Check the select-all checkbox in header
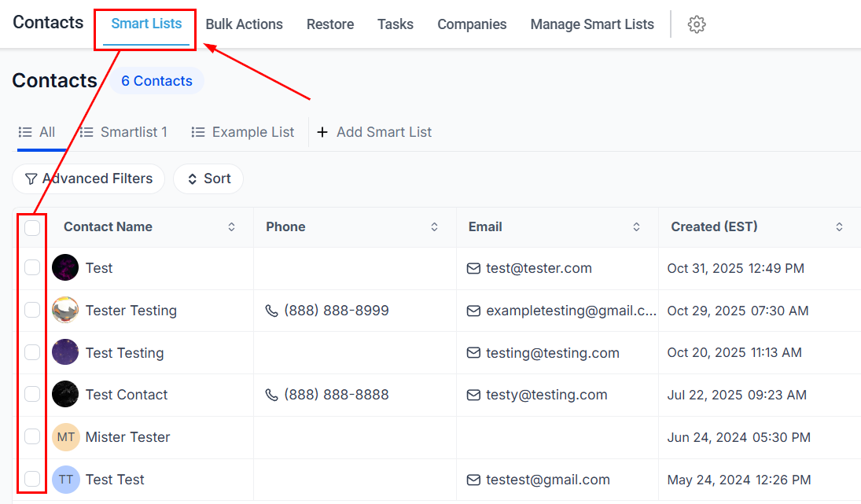This screenshot has width=861, height=504. [31, 228]
